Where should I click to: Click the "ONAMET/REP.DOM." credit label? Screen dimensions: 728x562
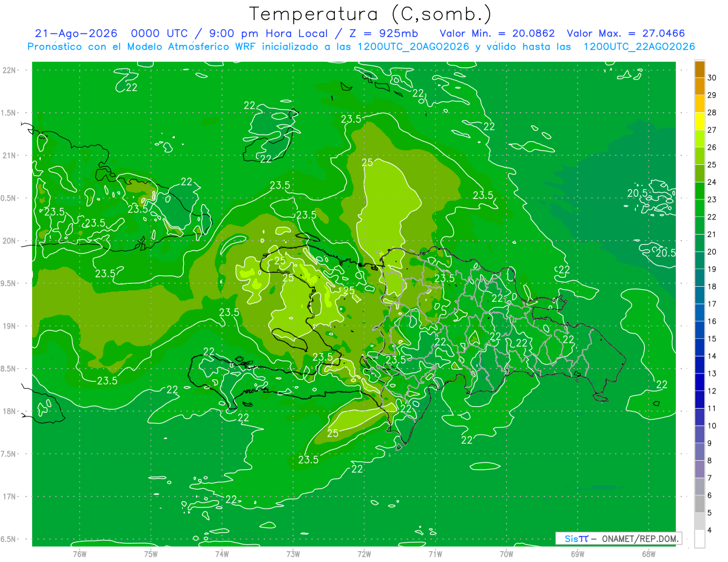(640, 538)
